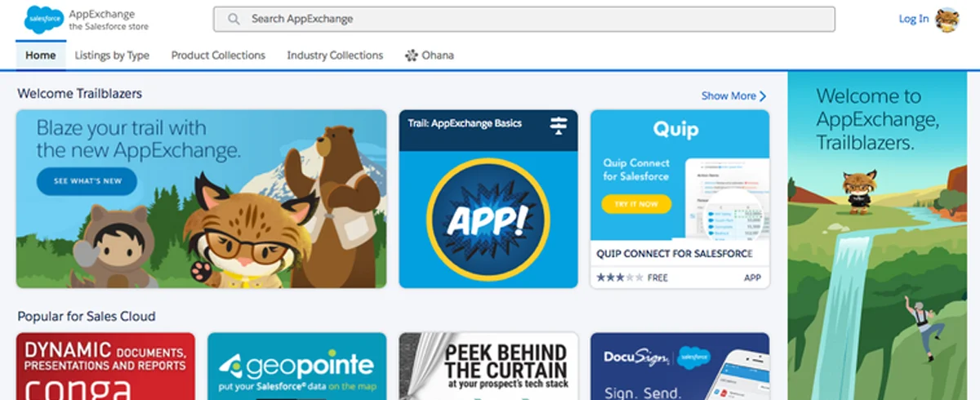Click the 'AppExchange' store title text
This screenshot has height=400, width=980.
pyautogui.click(x=102, y=14)
